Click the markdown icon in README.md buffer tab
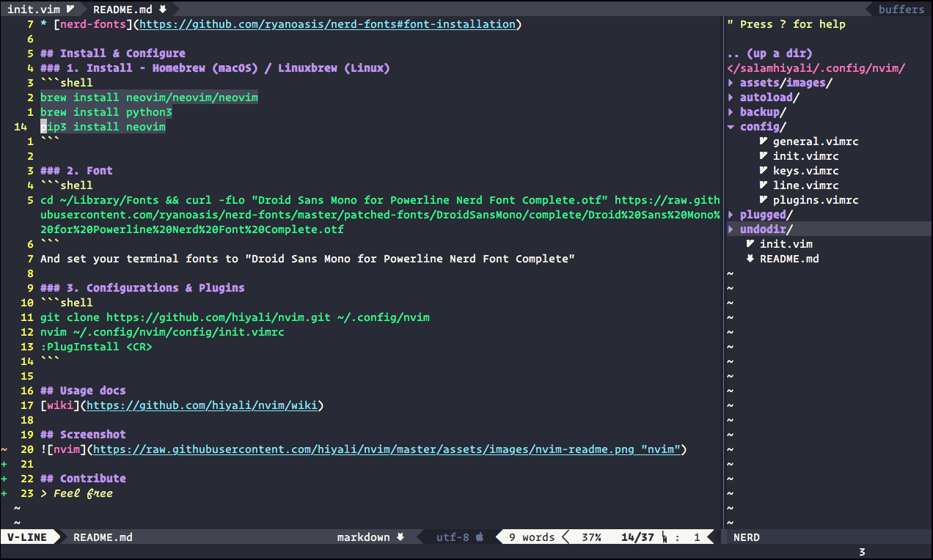Viewport: 933px width, 560px height. point(163,10)
